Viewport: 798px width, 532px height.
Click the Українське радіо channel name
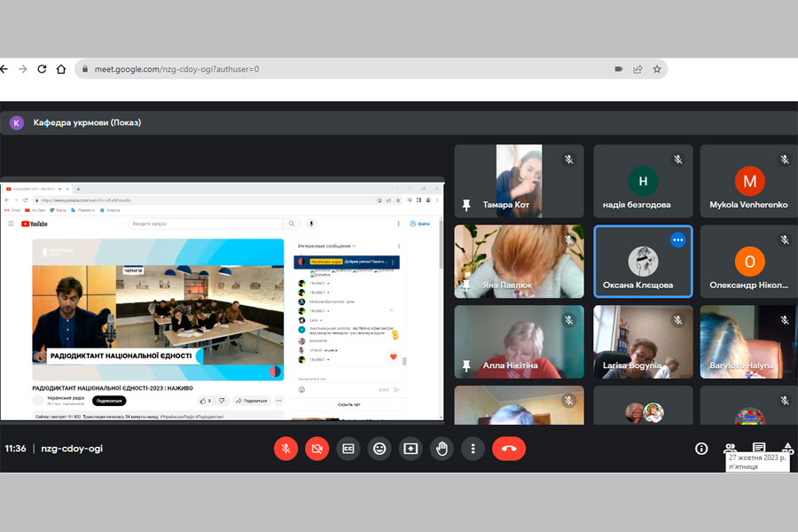(x=66, y=398)
